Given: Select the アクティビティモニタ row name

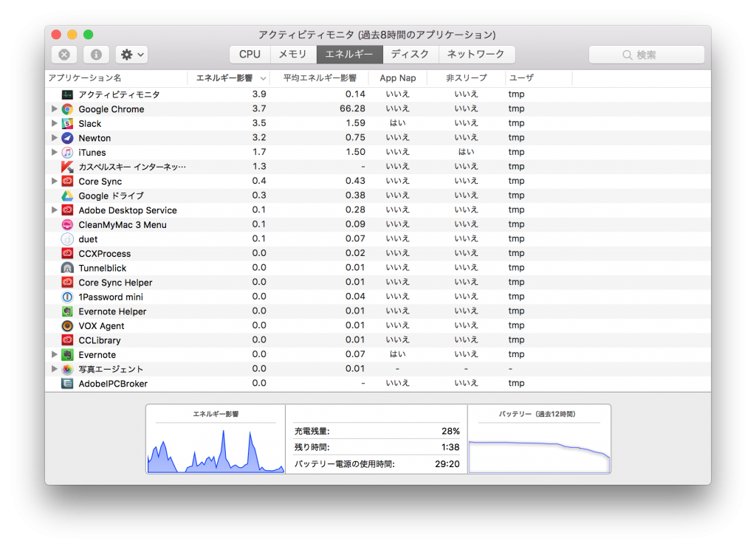Looking at the screenshot, I should pyautogui.click(x=119, y=94).
